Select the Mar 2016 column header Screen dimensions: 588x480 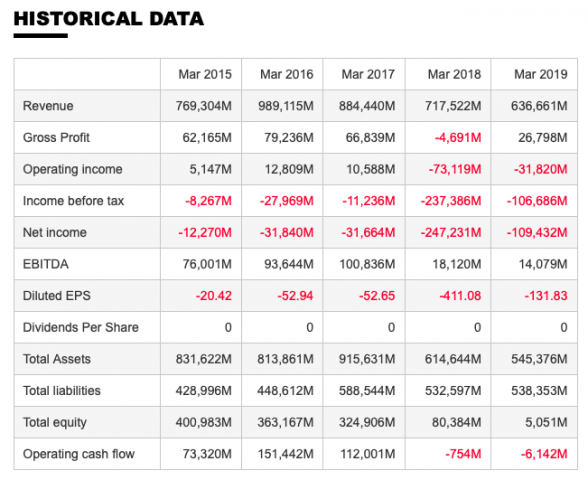pos(286,74)
